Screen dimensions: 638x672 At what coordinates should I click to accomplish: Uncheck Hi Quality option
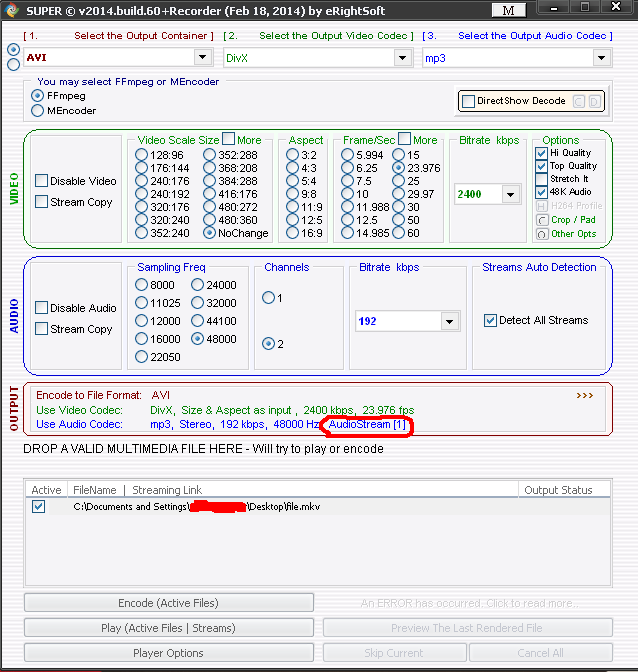(542, 153)
